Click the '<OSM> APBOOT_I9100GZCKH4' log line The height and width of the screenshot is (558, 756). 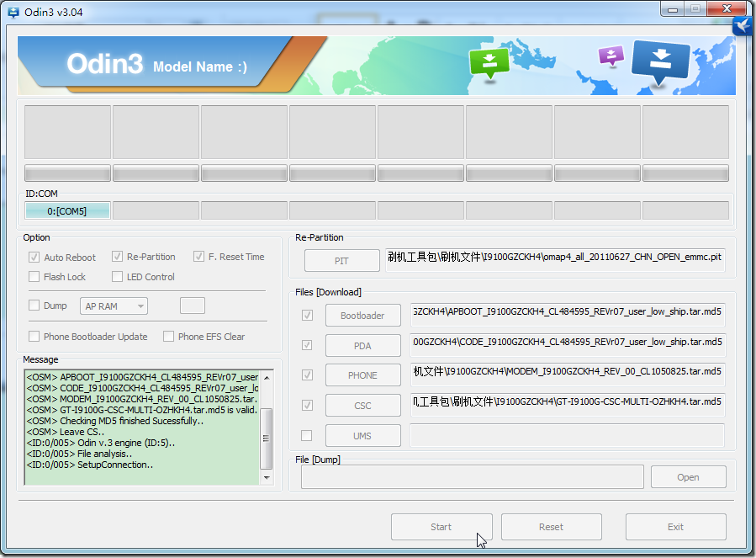pyautogui.click(x=142, y=377)
